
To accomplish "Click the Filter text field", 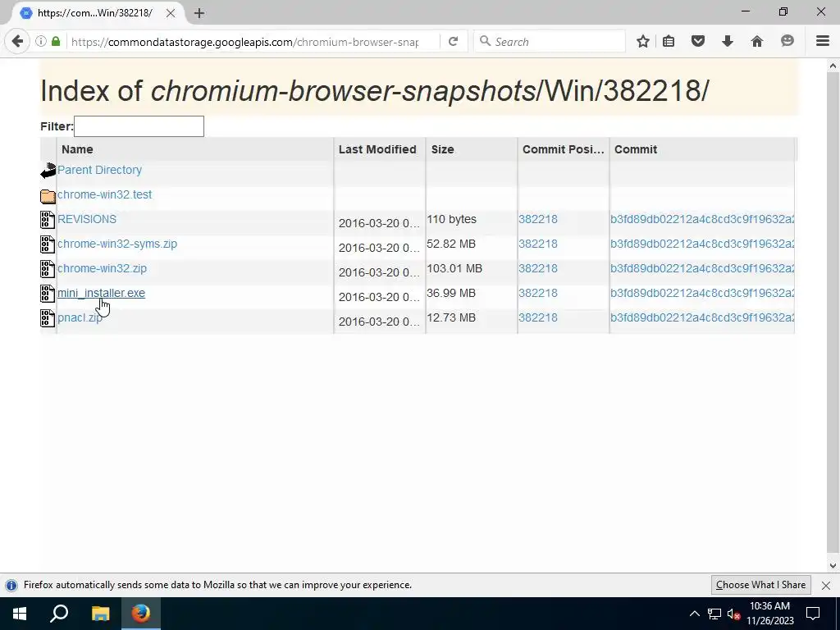I will [139, 126].
